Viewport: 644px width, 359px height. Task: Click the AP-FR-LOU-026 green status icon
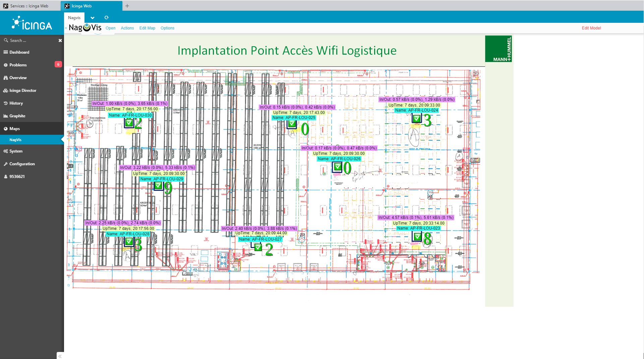click(x=337, y=167)
